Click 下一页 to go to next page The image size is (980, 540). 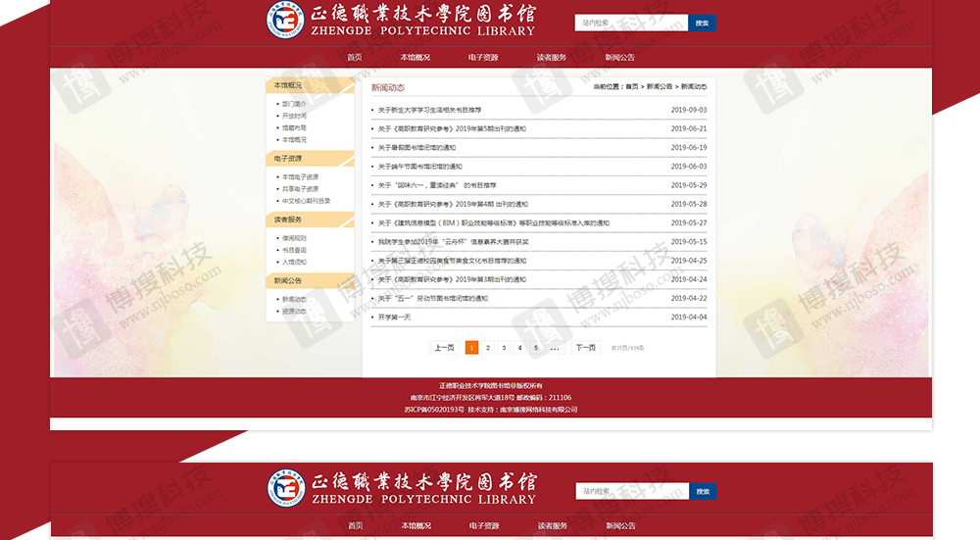tap(585, 348)
